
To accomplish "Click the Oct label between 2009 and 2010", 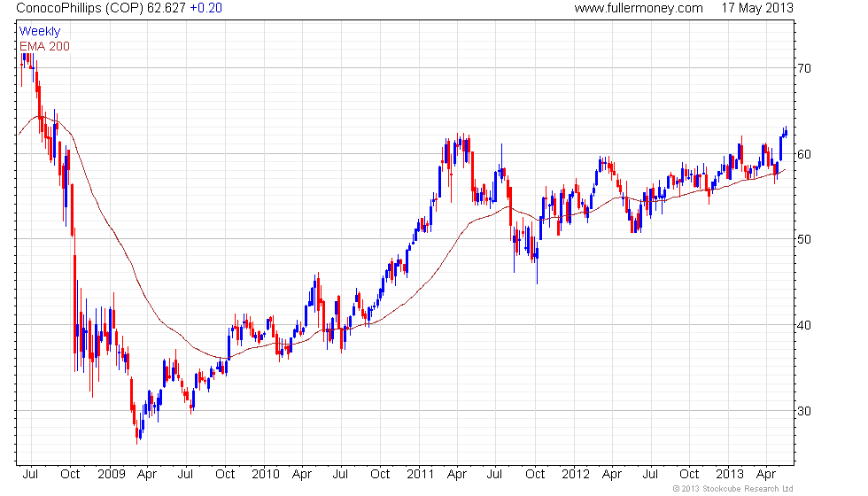I will pos(225,475).
